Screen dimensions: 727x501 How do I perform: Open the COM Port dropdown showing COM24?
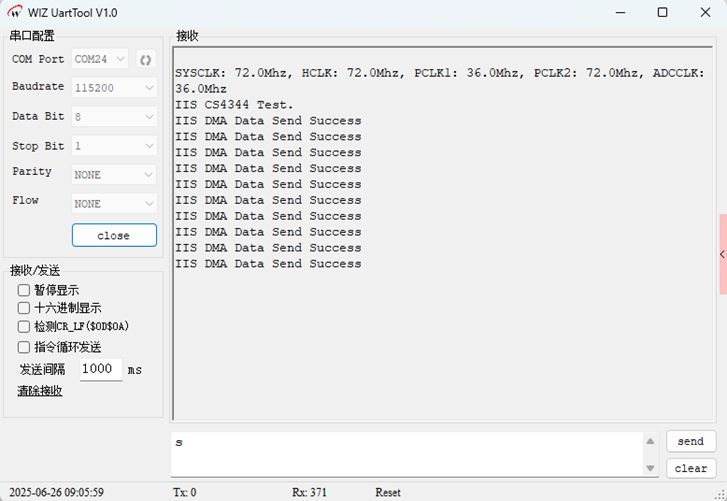coord(100,59)
